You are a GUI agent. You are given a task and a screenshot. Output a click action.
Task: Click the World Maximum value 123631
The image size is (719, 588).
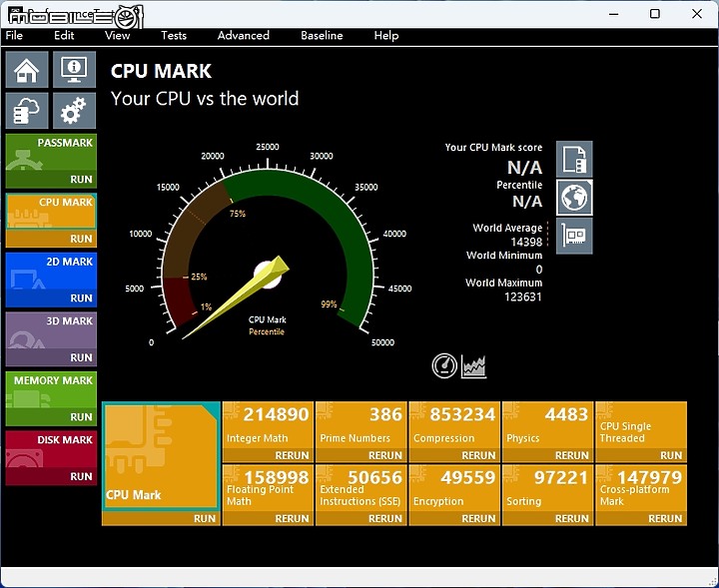[x=523, y=296]
